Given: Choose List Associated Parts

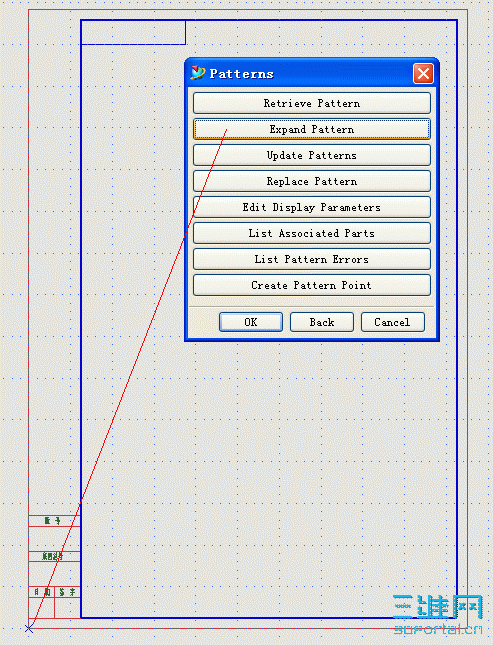Looking at the screenshot, I should point(312,233).
